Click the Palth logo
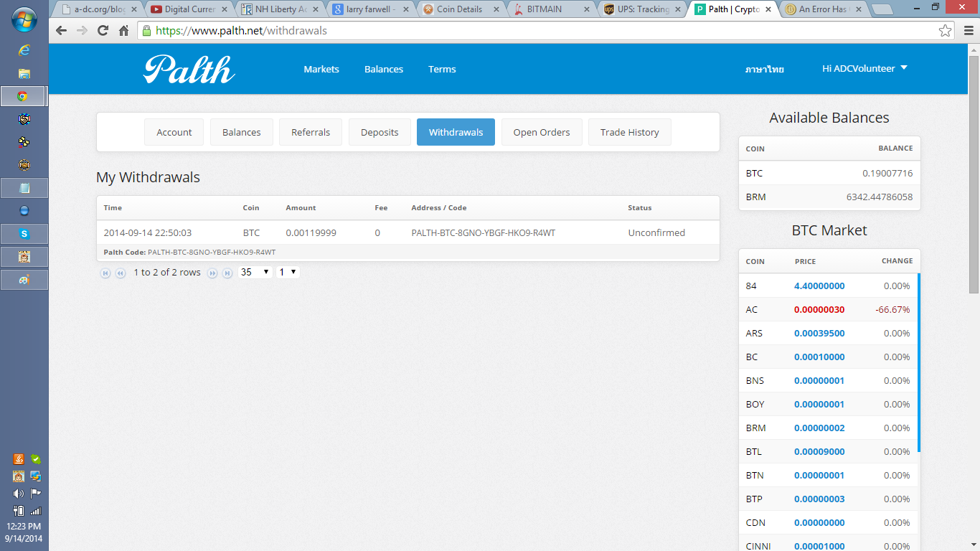 tap(189, 70)
